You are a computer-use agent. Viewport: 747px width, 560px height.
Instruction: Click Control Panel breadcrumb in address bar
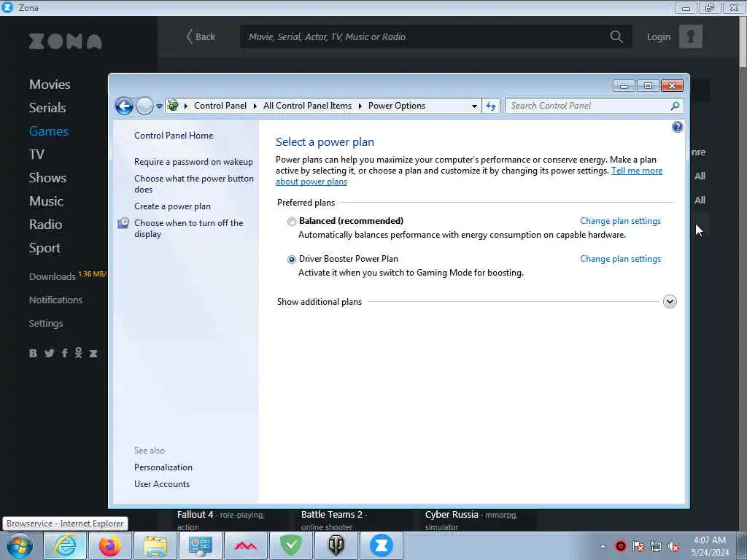[220, 106]
